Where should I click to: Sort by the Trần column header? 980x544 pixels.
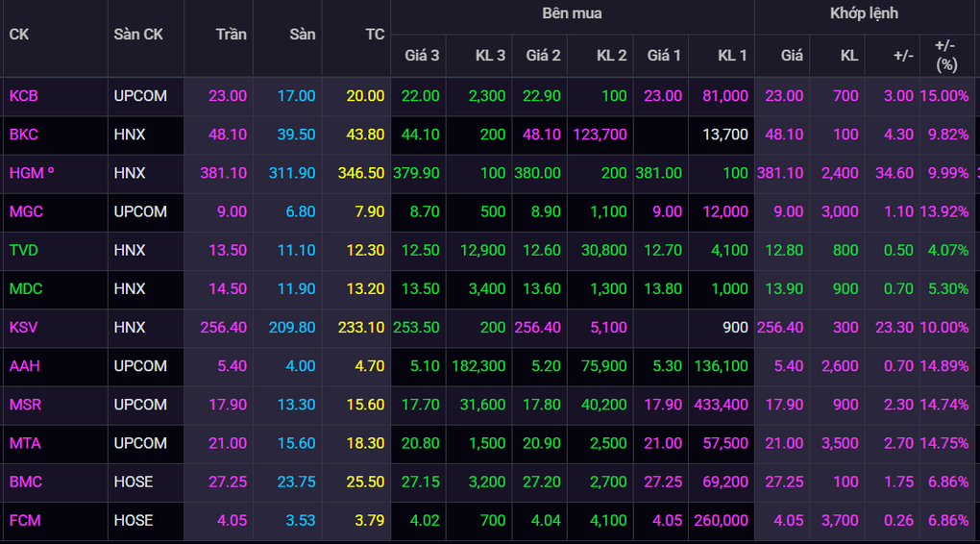pos(232,35)
